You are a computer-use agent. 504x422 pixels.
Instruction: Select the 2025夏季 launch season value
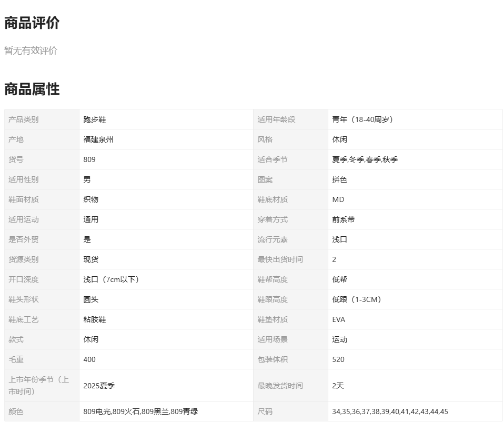99,386
